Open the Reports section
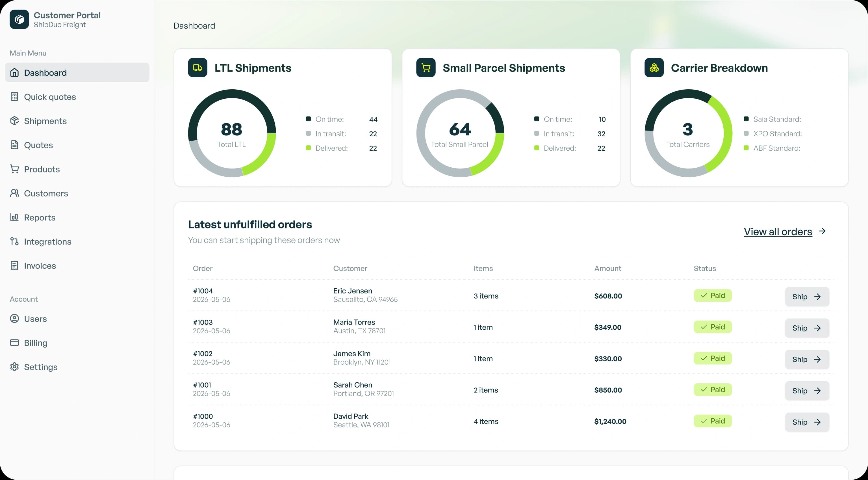Viewport: 868px width, 480px height. (77, 217)
